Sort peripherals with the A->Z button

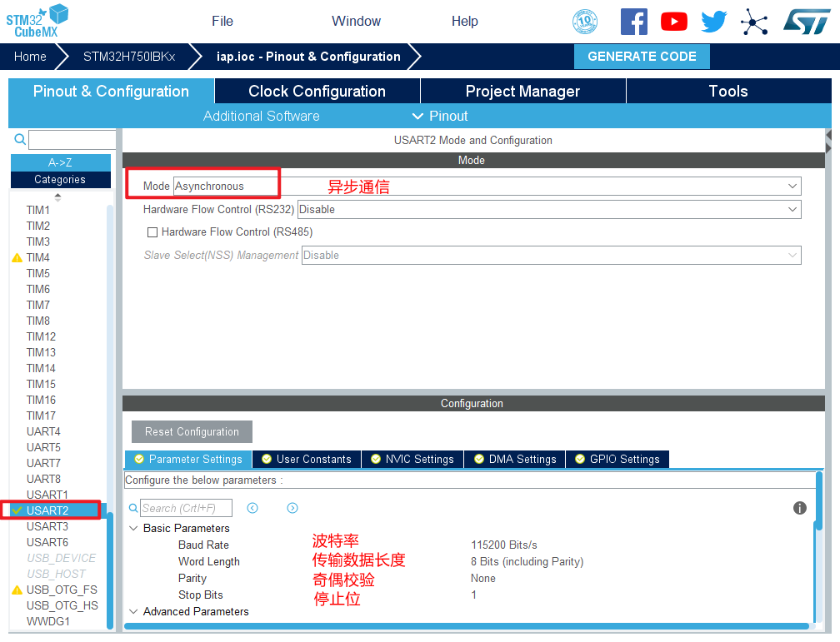point(60,162)
